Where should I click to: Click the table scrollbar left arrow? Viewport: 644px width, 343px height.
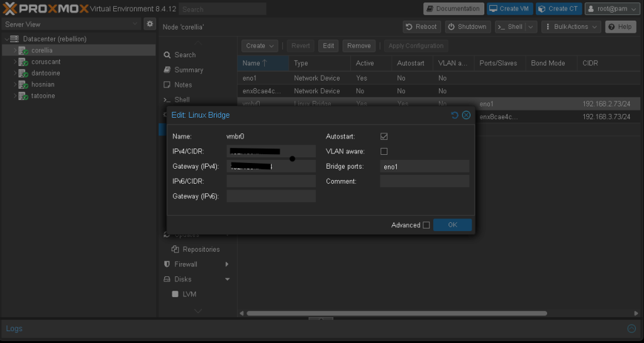pos(241,313)
